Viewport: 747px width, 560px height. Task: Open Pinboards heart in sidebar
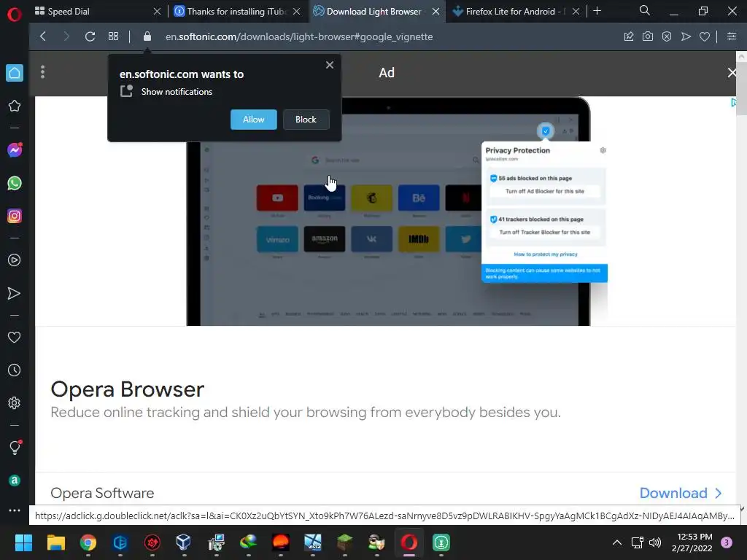pos(15,337)
